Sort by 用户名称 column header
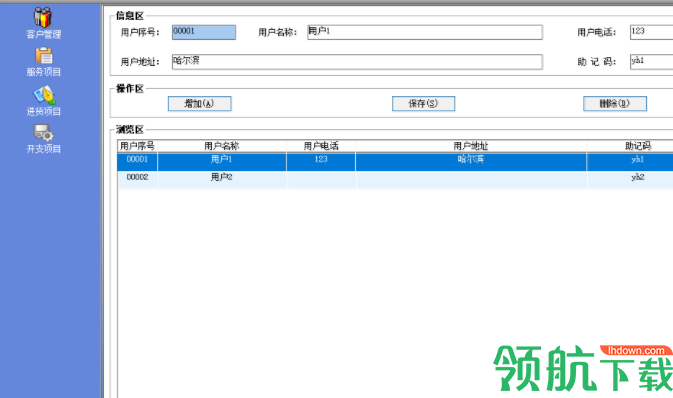This screenshot has height=398, width=673. pyautogui.click(x=222, y=146)
